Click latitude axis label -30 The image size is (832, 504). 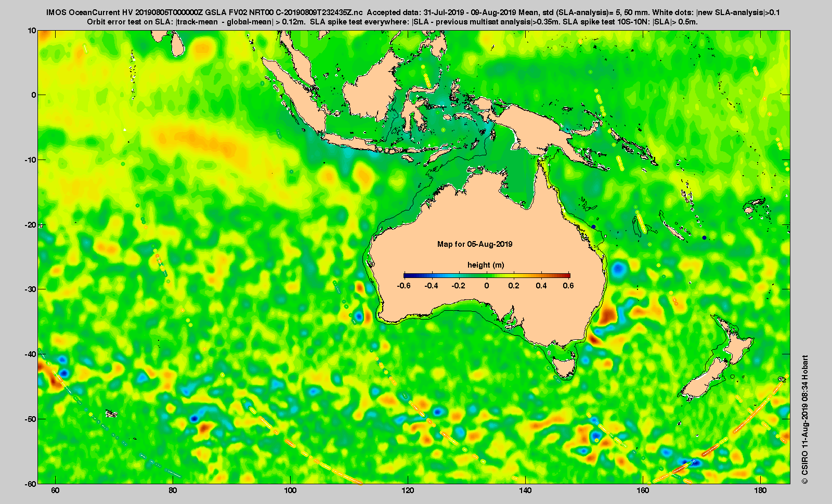[x=30, y=289]
